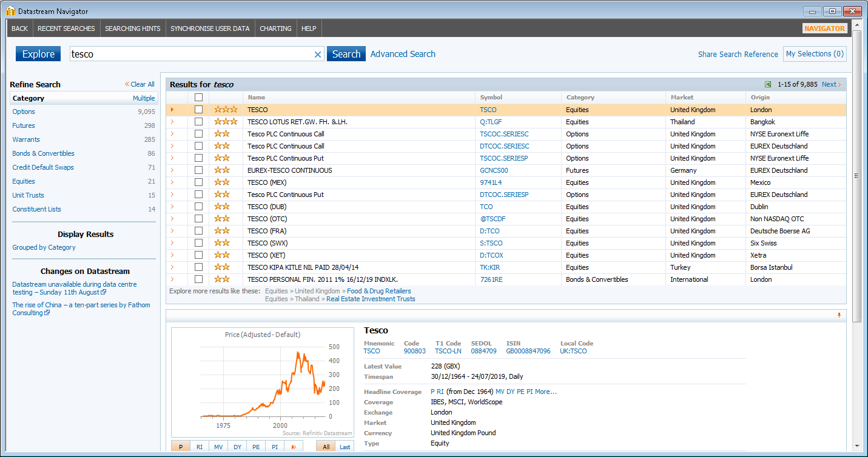Sort results by the Market column header
Viewport: 868px width, 457px height.
point(682,97)
